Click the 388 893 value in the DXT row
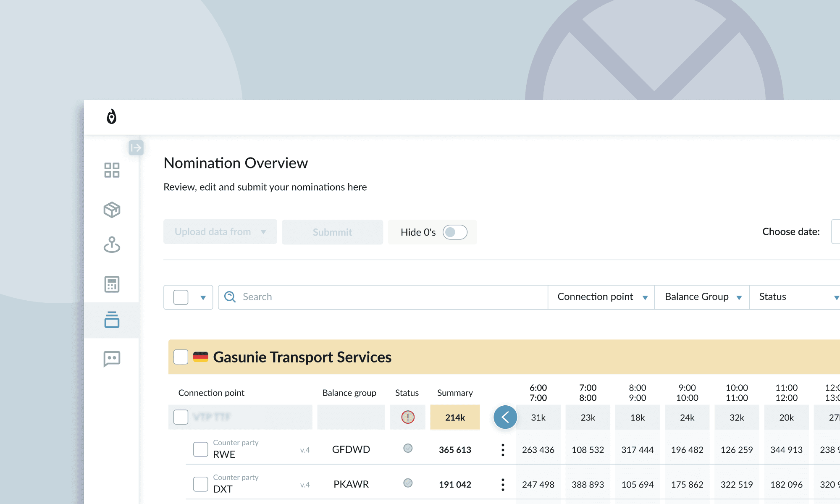Image resolution: width=840 pixels, height=504 pixels. [588, 485]
